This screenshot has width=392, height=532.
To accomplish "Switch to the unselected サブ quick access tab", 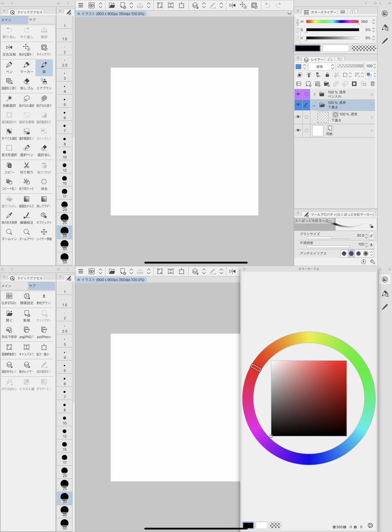I will pyautogui.click(x=41, y=20).
